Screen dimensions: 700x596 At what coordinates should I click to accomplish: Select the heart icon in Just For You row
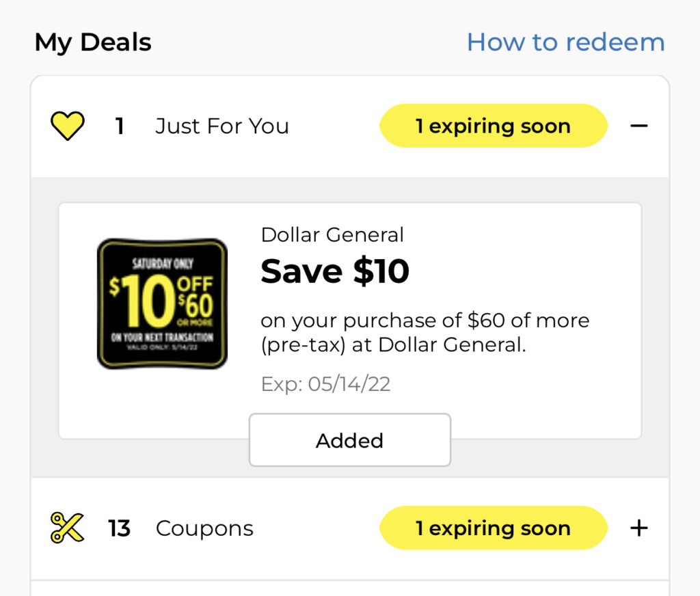pyautogui.click(x=66, y=125)
